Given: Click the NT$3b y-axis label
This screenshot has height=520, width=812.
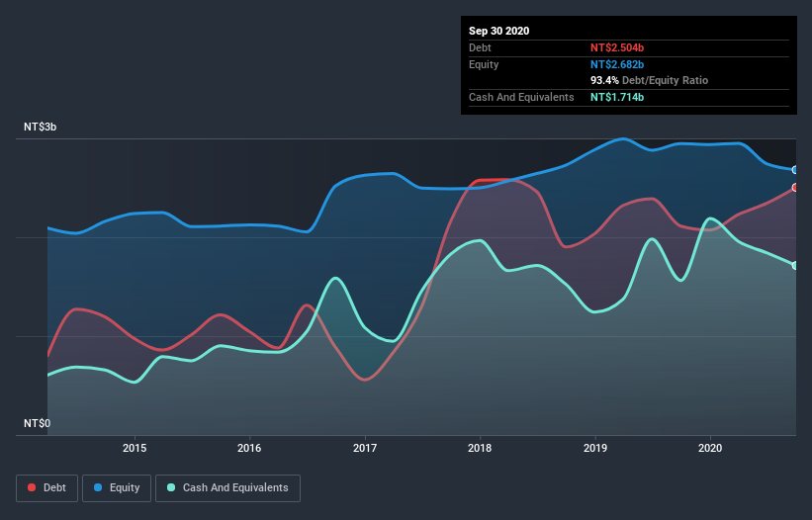Looking at the screenshot, I should click(40, 127).
